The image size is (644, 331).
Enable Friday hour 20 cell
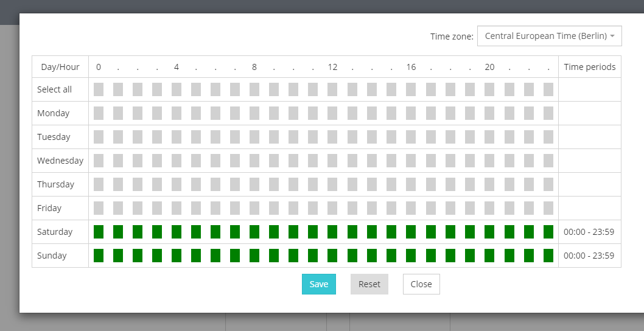(x=489, y=208)
